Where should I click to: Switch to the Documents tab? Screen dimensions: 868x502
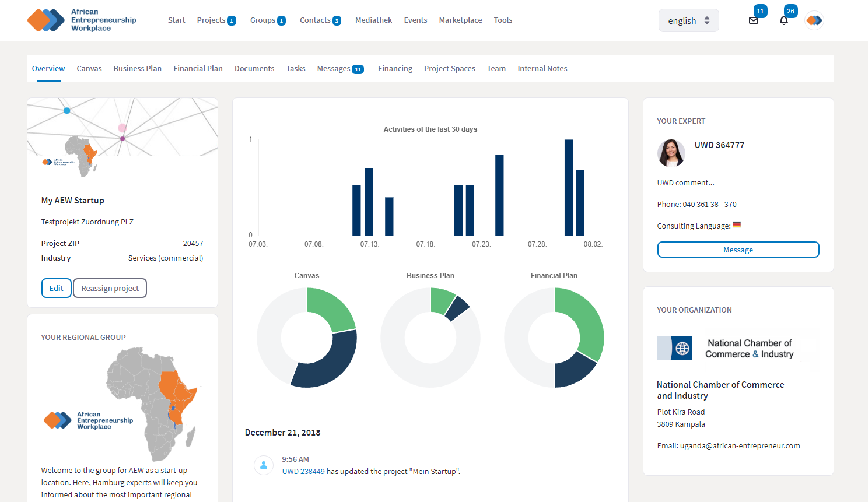tap(254, 69)
